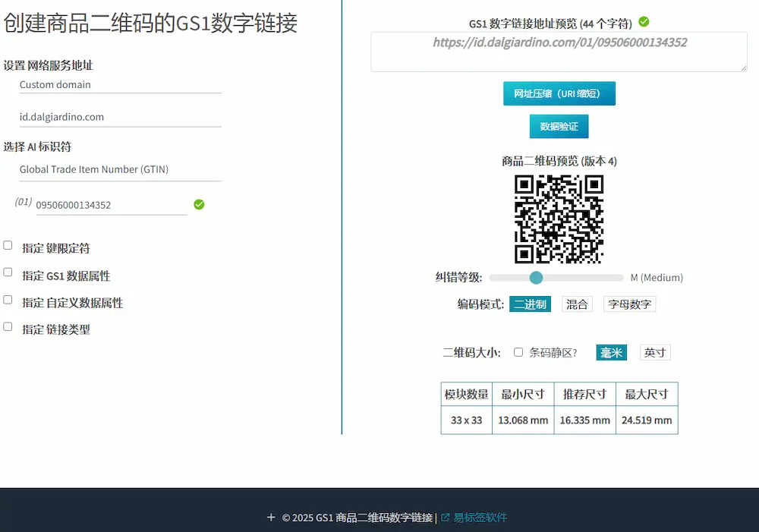The width and height of the screenshot is (759, 532).
Task: Toggle 指定 GS1 数据属性 checkbox
Action: click(x=8, y=272)
